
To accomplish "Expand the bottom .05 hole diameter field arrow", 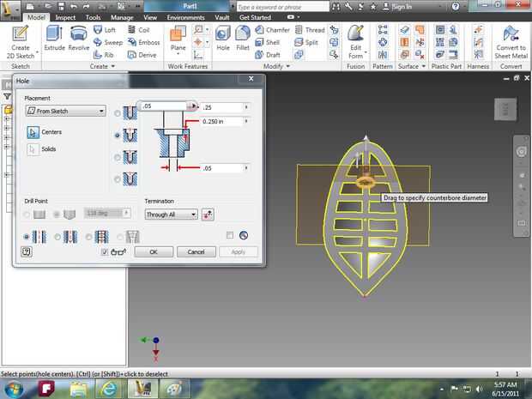I will pyautogui.click(x=246, y=168).
